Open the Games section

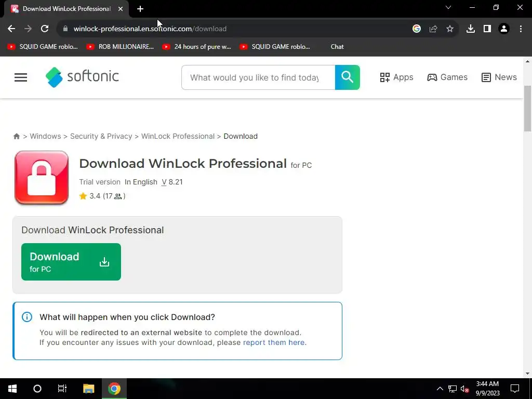pos(447,77)
